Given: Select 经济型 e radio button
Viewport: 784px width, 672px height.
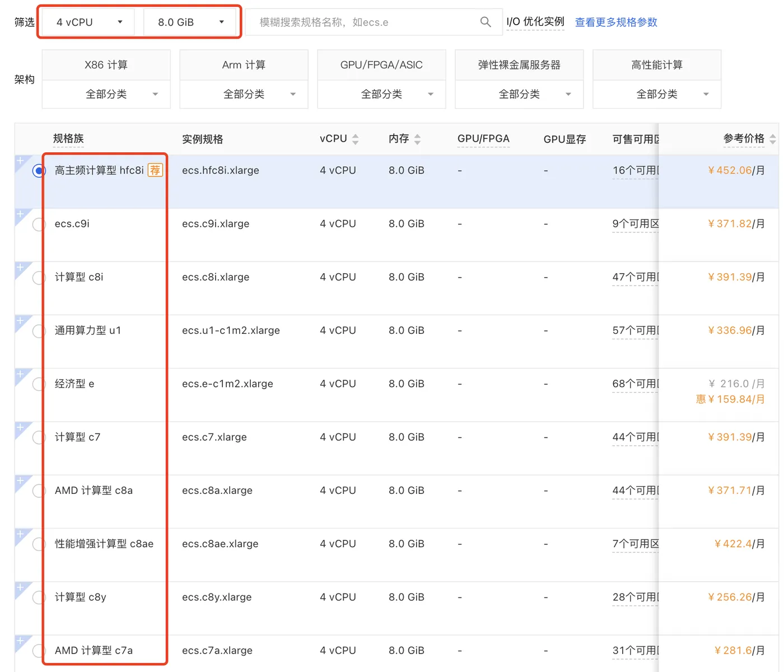Looking at the screenshot, I should click(x=39, y=384).
